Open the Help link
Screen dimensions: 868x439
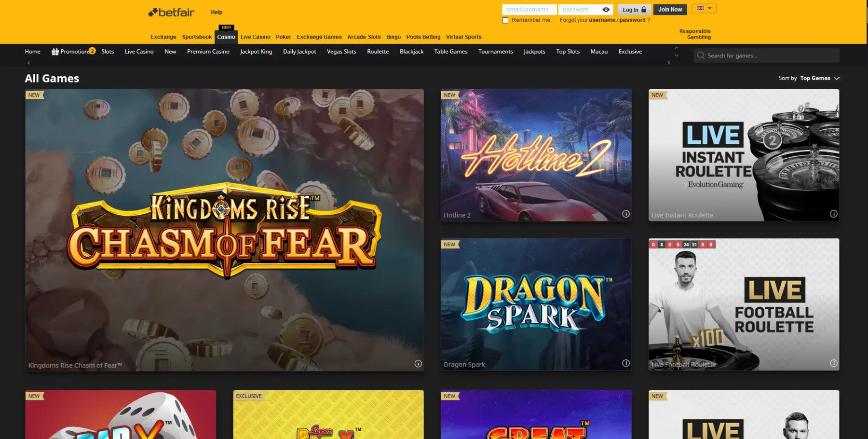(x=217, y=13)
